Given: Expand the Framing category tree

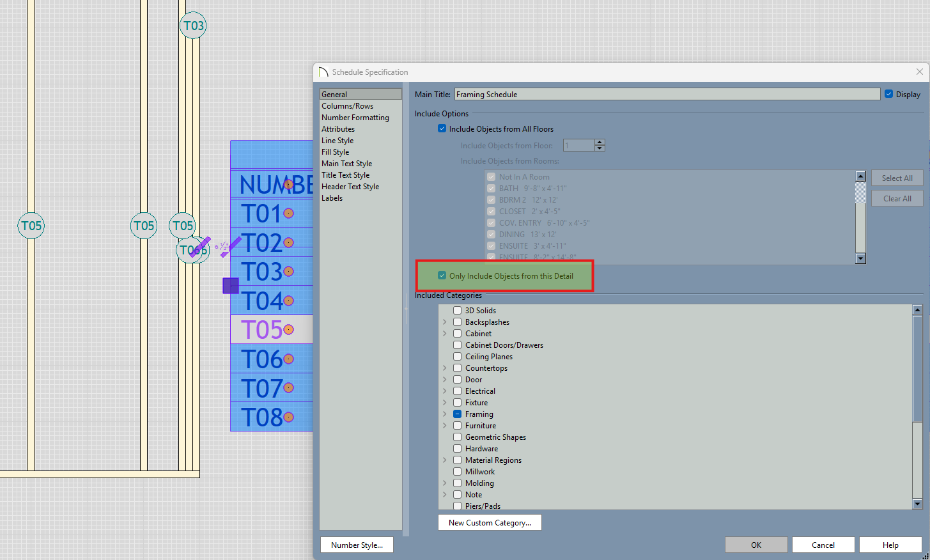Looking at the screenshot, I should (445, 414).
